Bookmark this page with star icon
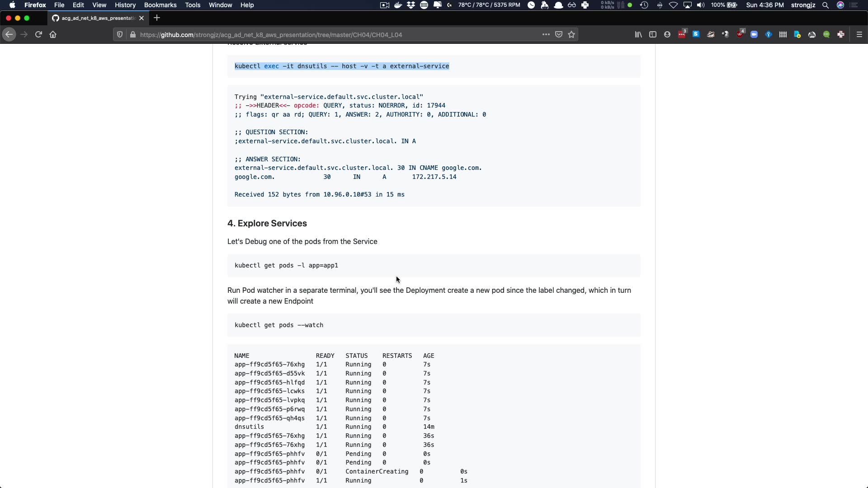The image size is (868, 488). click(x=571, y=34)
